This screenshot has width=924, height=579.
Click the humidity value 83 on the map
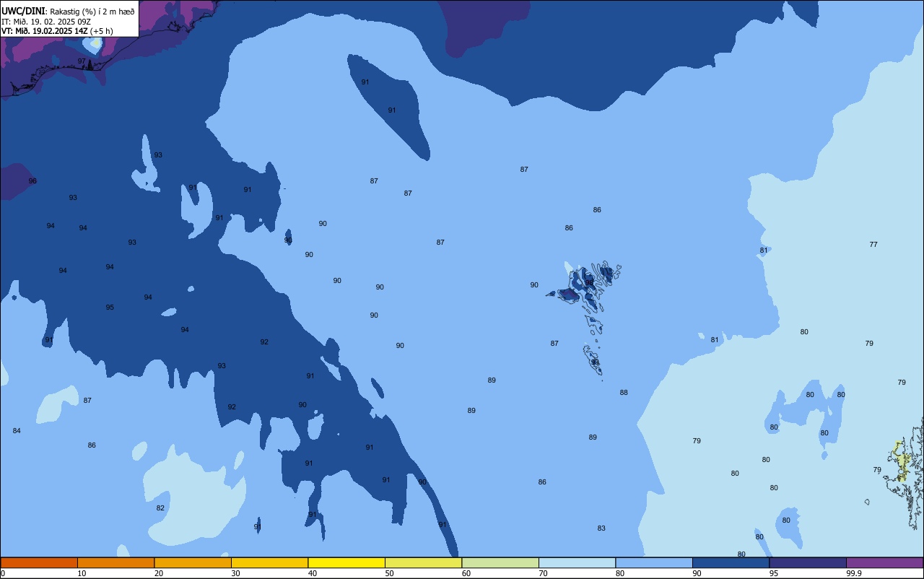click(x=601, y=528)
